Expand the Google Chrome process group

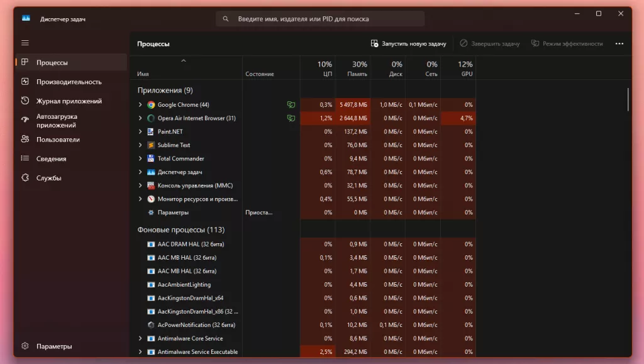coord(140,105)
